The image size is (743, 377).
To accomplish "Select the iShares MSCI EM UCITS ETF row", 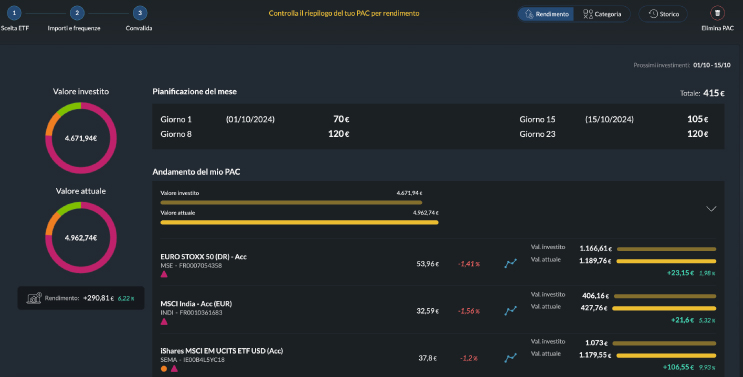I will 438,355.
